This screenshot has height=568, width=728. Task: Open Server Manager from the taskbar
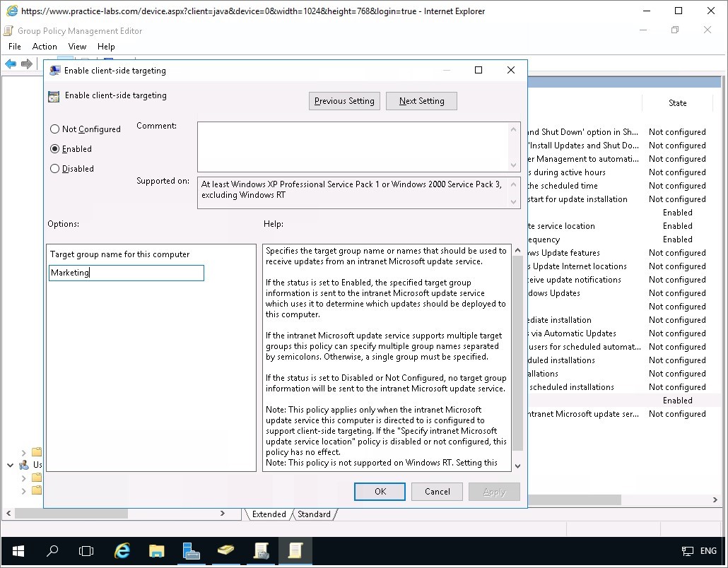tap(191, 551)
